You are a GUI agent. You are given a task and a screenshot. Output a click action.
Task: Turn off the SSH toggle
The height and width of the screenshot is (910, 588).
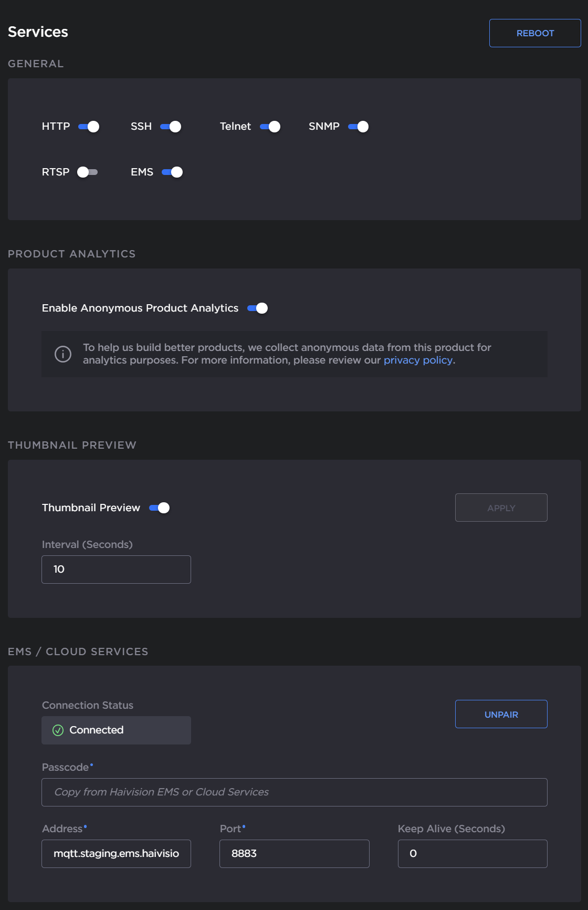(171, 127)
